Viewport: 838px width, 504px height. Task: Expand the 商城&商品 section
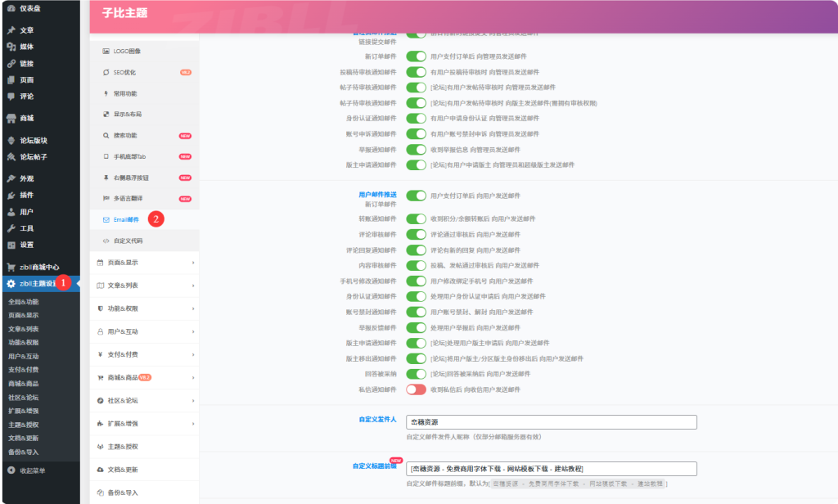[144, 378]
